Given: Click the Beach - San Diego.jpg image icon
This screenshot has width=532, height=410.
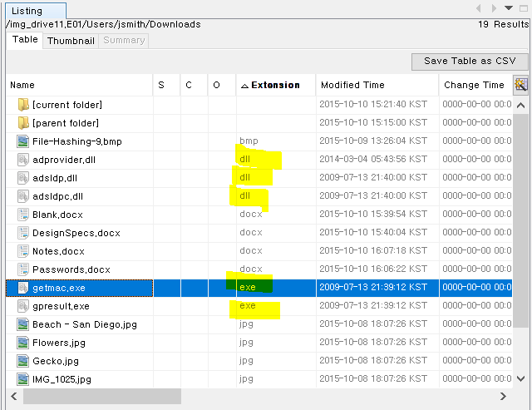Looking at the screenshot, I should 23,324.
